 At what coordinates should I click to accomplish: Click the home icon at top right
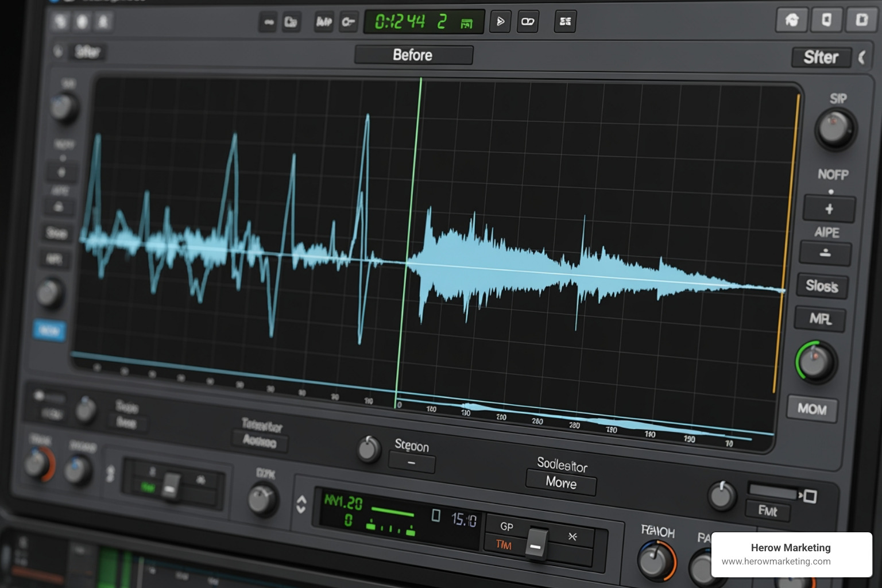point(792,20)
